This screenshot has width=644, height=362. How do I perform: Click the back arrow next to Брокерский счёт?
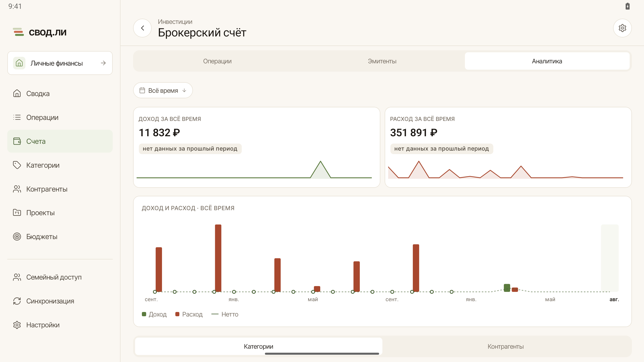[142, 28]
